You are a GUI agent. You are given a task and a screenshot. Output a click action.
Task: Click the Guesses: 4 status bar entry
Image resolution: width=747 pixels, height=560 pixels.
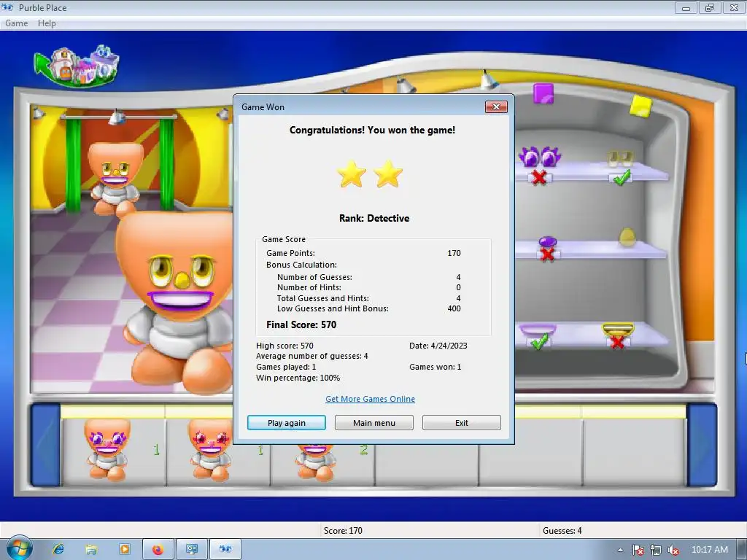[562, 531]
